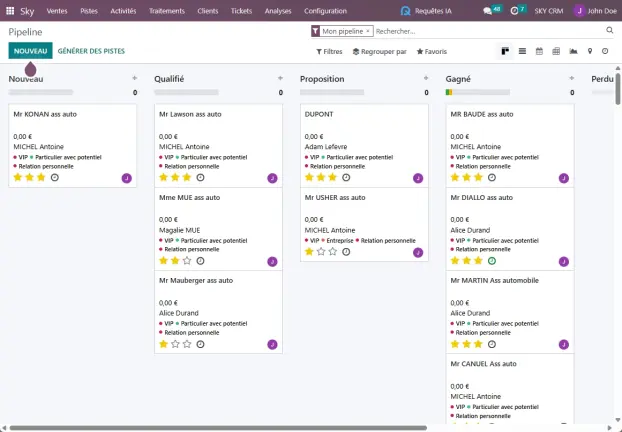This screenshot has width=622, height=432.
Task: Open the apps grid menu icon
Action: point(10,11)
